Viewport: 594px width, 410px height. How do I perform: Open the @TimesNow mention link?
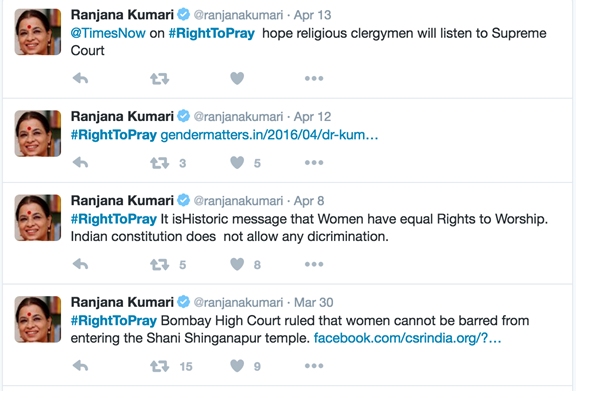(108, 33)
